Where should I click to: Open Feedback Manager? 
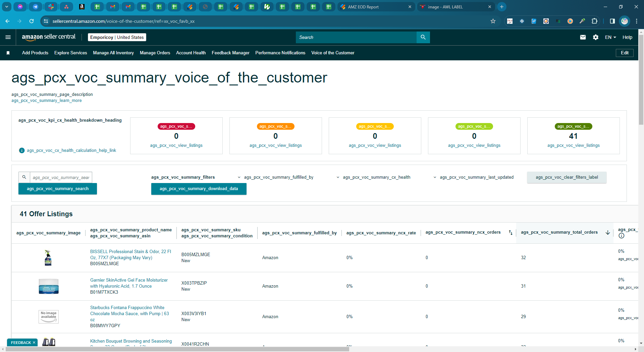(230, 53)
